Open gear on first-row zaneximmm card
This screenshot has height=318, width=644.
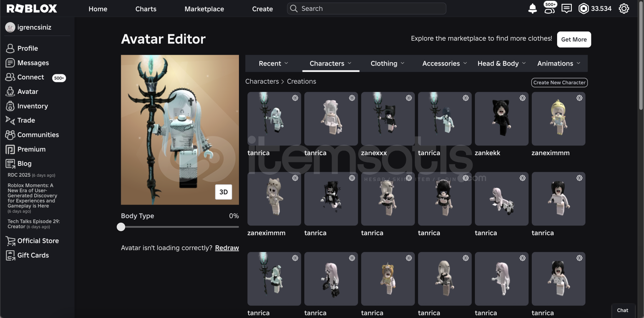click(579, 98)
